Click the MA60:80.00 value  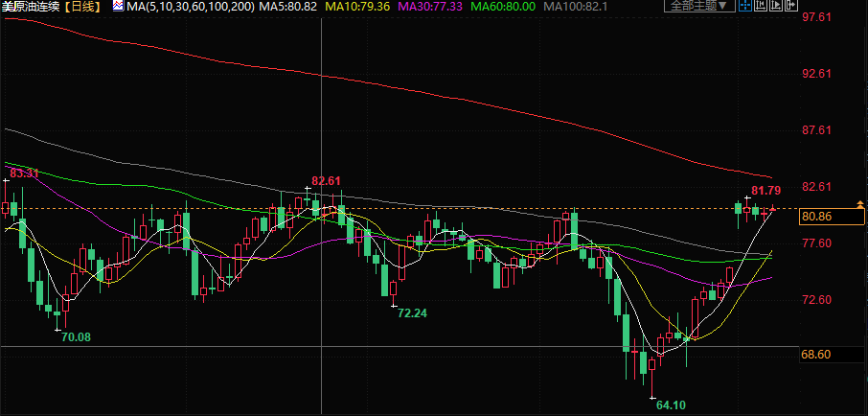coord(503,8)
